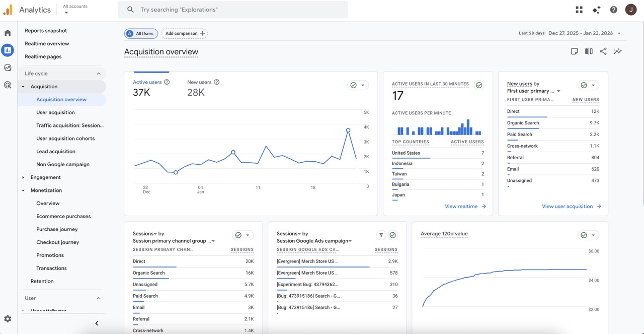644x334 pixels.
Task: Open Admin settings gear icon
Action: 8,319
